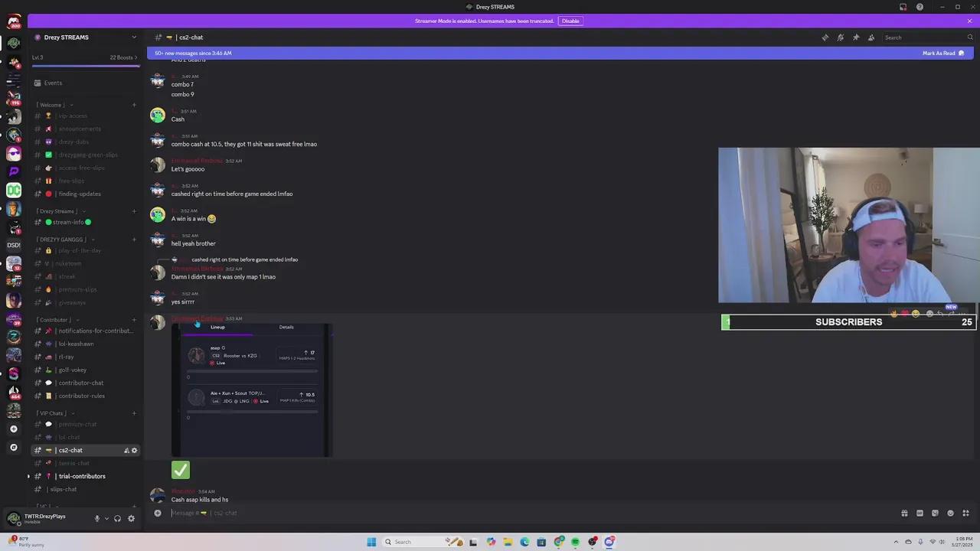
Task: Open the DSD! server icon
Action: 14,245
